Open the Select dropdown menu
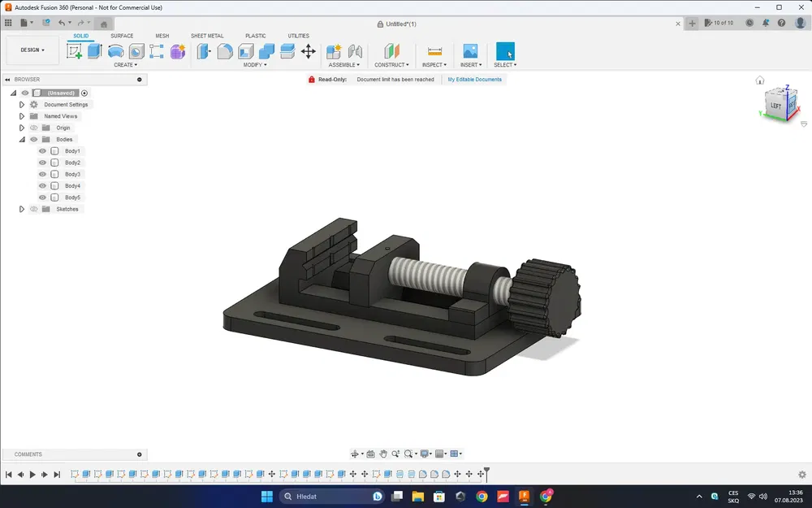 [505, 63]
